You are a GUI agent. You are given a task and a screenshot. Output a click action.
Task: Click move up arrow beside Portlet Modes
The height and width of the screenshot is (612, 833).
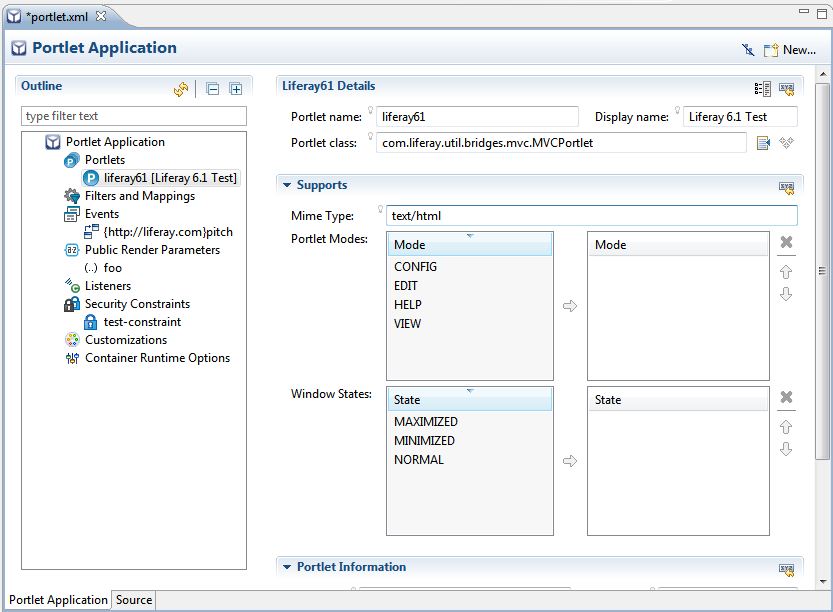(786, 271)
